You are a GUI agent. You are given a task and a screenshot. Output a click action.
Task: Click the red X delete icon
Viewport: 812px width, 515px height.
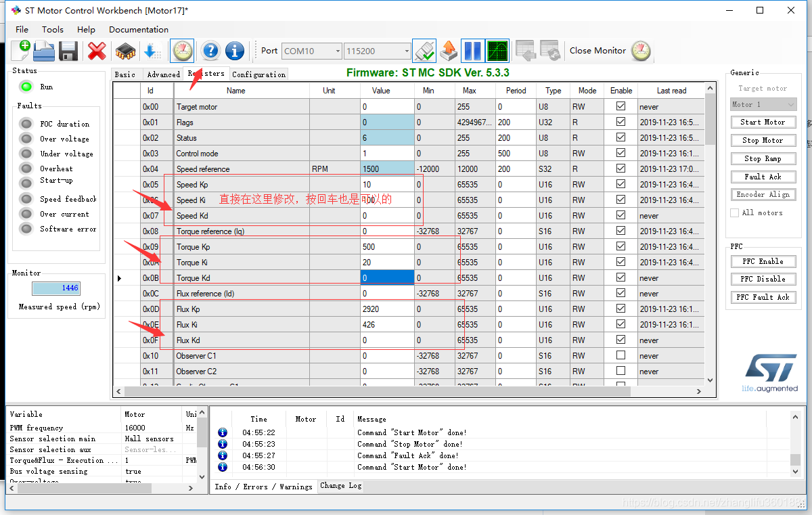coord(97,51)
